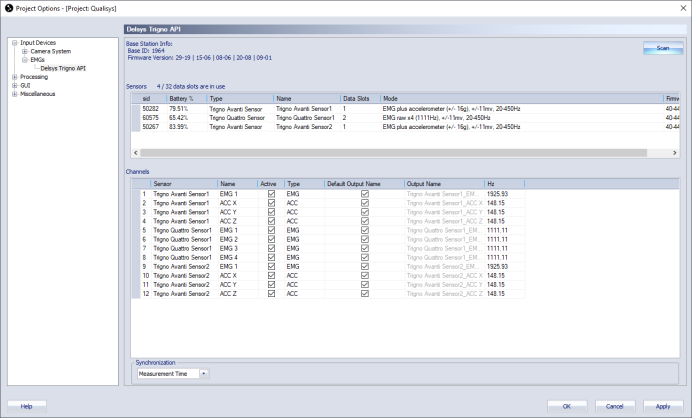Select Delsys Trigno API in the tree
The height and width of the screenshot is (418, 692).
pyautogui.click(x=63, y=68)
